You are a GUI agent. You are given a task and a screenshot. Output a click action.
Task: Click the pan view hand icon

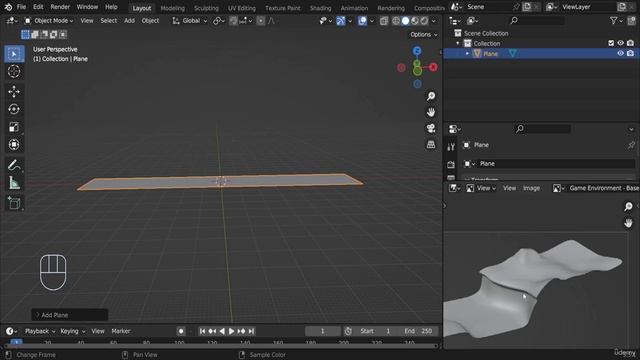[431, 112]
